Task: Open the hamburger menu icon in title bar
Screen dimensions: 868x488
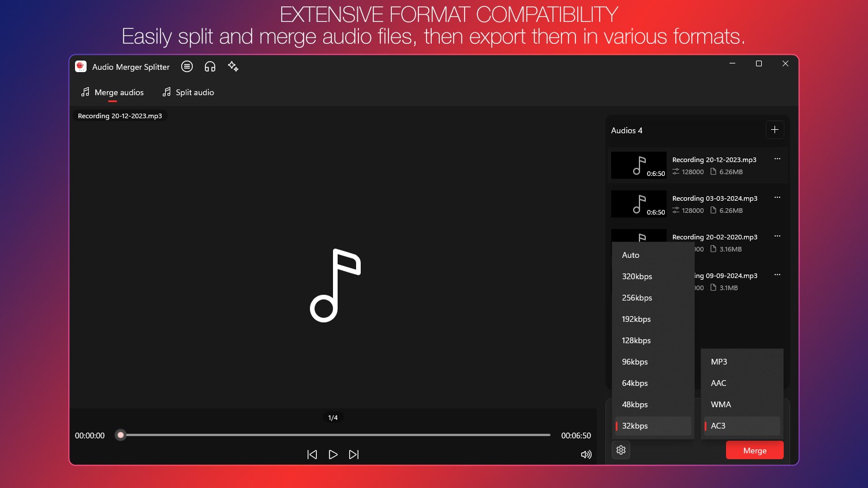Action: (x=187, y=66)
